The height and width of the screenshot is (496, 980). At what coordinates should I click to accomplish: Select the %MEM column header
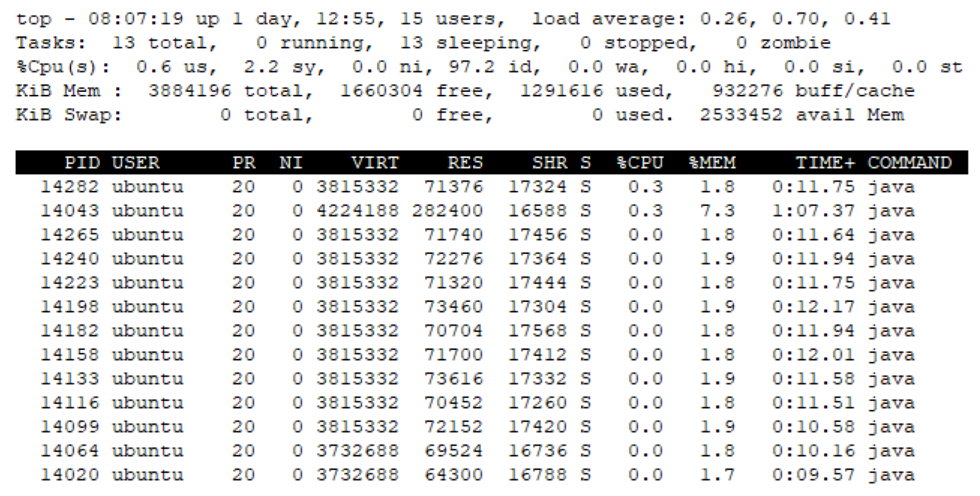click(712, 163)
